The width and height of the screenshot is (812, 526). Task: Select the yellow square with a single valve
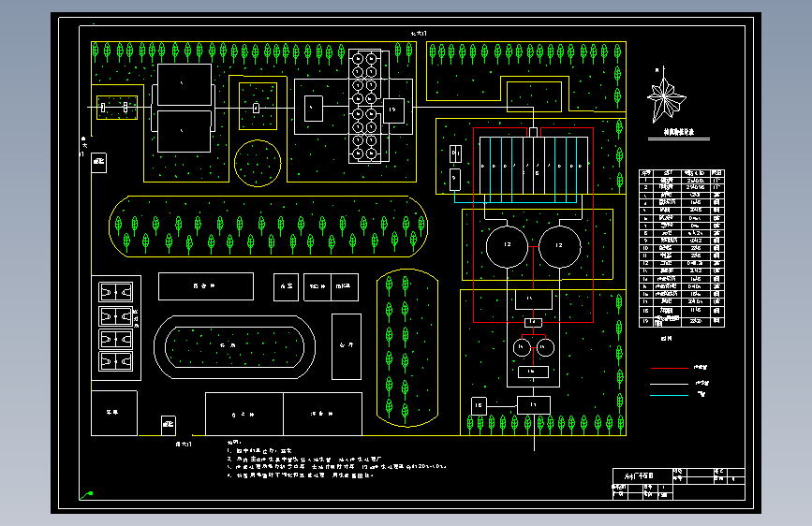tap(258, 107)
